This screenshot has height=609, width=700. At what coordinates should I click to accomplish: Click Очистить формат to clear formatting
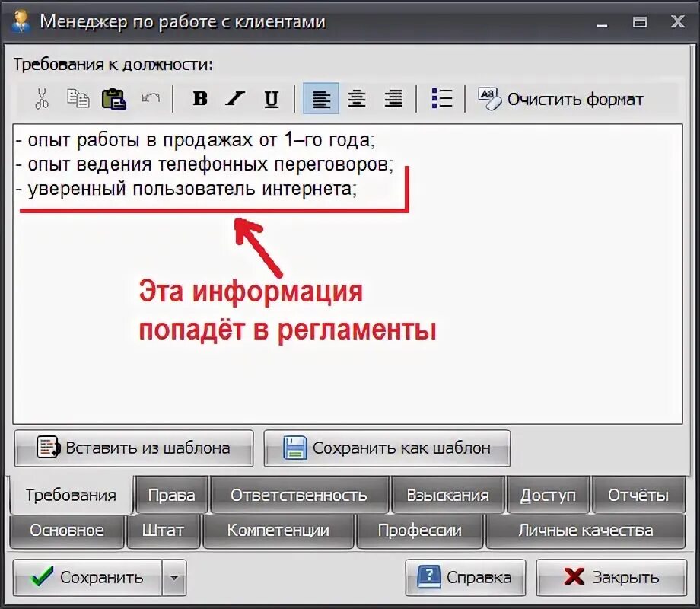pos(561,99)
